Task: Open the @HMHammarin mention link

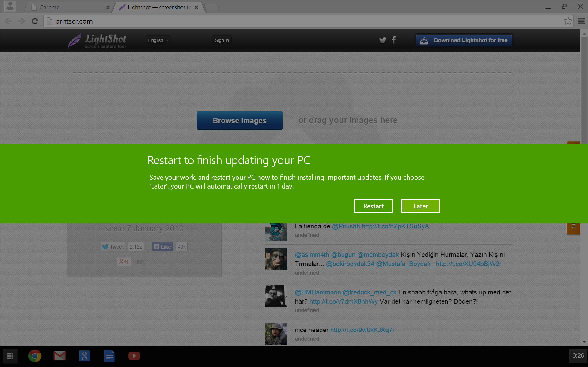Action: (318, 292)
